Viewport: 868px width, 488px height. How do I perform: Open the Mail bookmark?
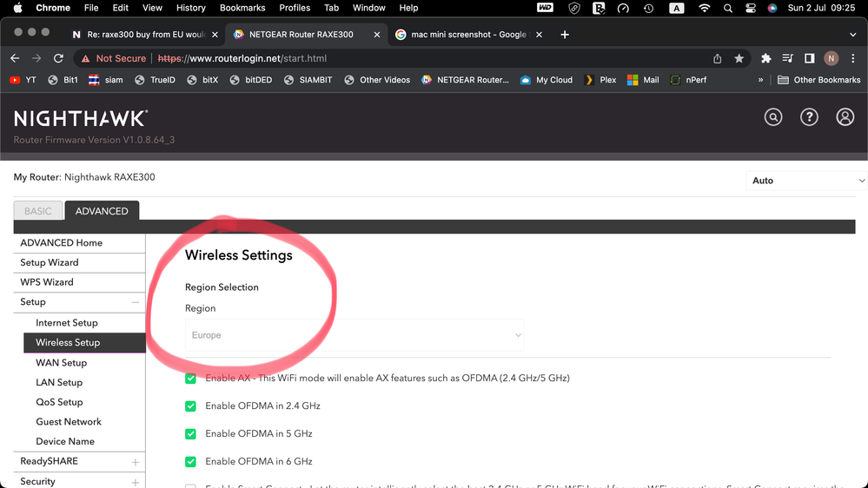tap(643, 80)
